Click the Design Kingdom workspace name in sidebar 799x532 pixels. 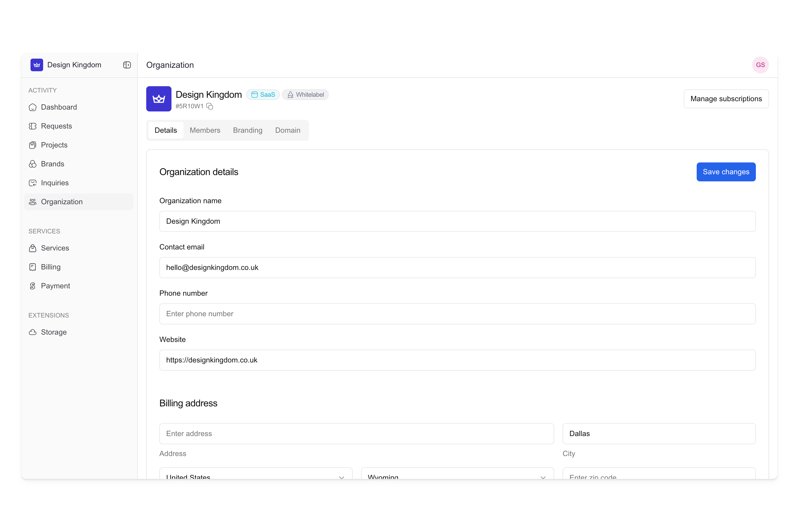click(74, 65)
